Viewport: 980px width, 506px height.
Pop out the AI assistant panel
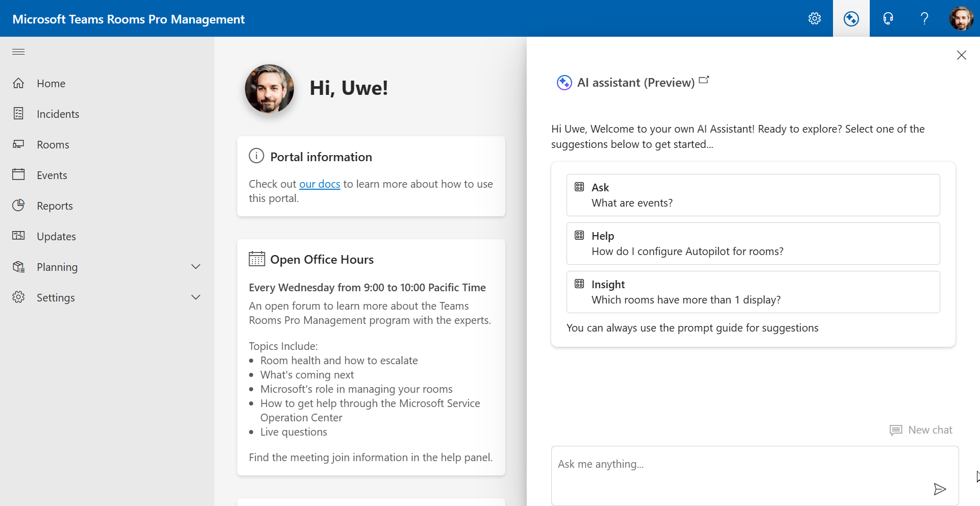pyautogui.click(x=704, y=80)
